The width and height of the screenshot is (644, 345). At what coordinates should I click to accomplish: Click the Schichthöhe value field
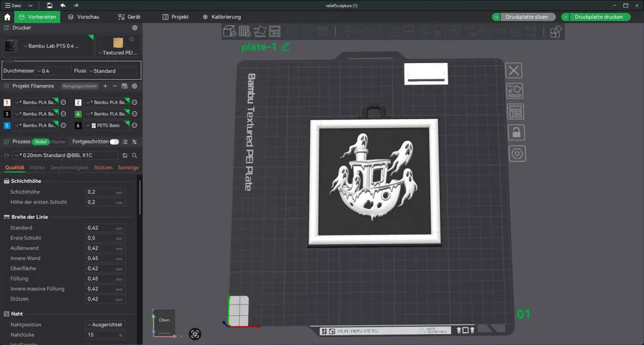tap(105, 192)
